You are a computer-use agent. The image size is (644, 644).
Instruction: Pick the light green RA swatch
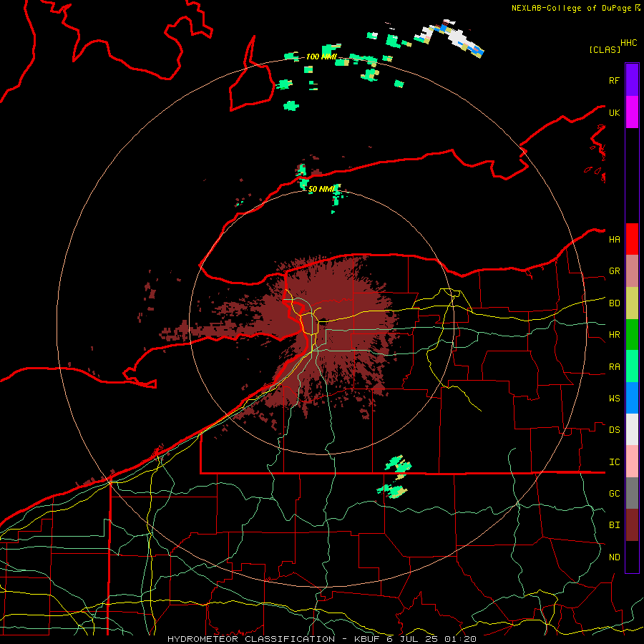(x=632, y=366)
